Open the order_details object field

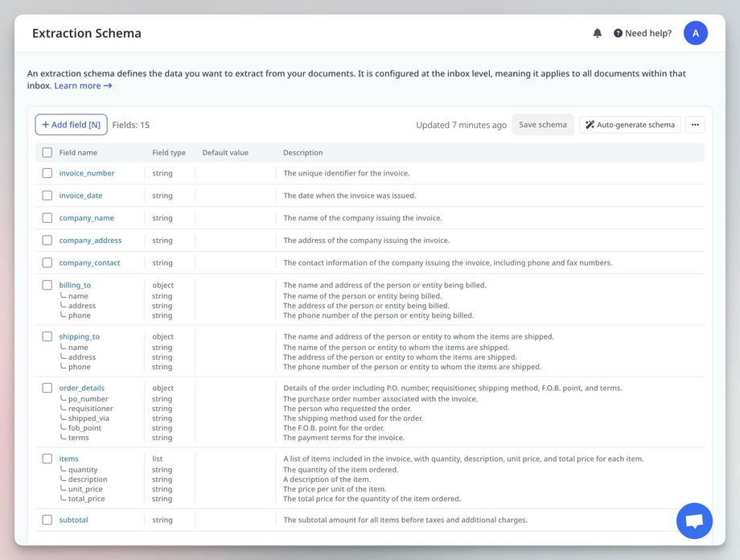(x=81, y=388)
